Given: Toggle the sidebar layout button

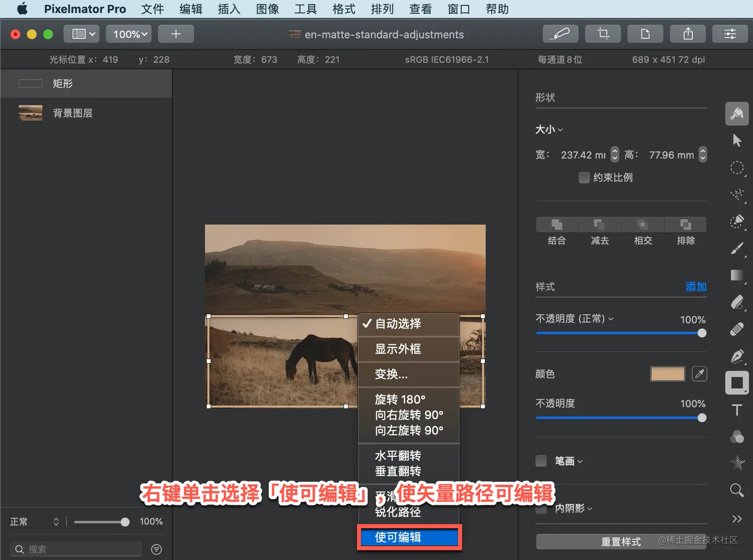Looking at the screenshot, I should point(82,34).
